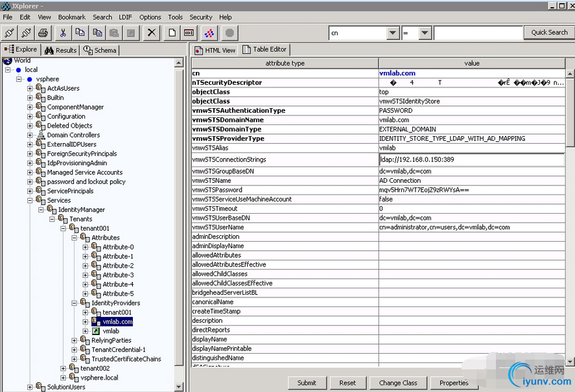Expand the Attribute-0 tree node

point(85,247)
